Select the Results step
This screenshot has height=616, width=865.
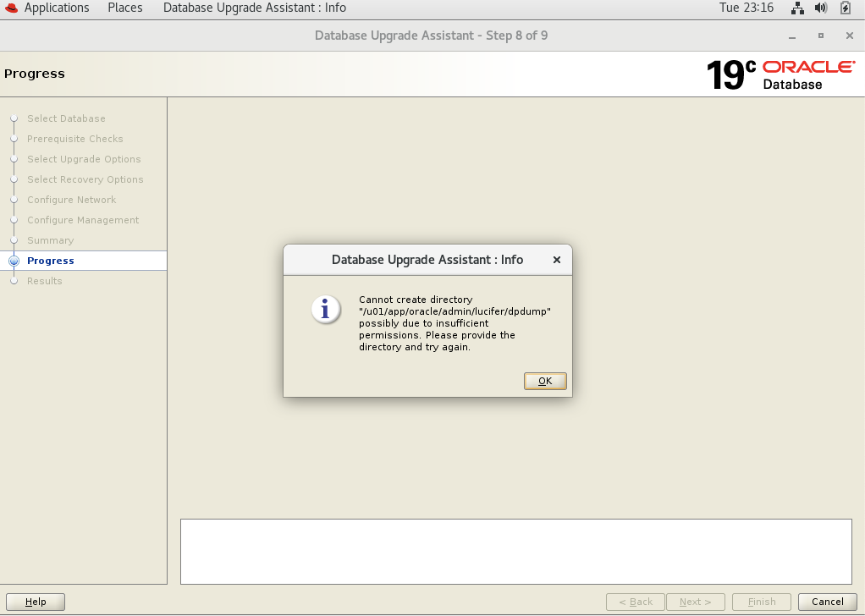45,281
